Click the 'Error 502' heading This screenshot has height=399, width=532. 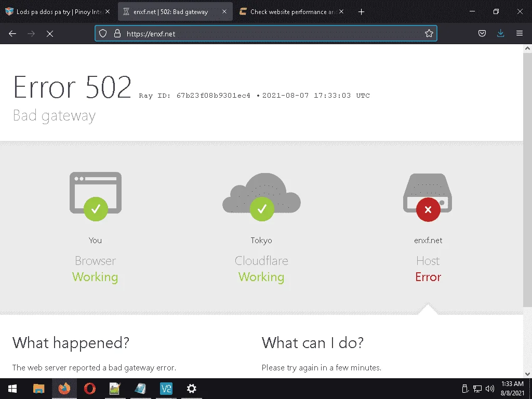click(72, 87)
